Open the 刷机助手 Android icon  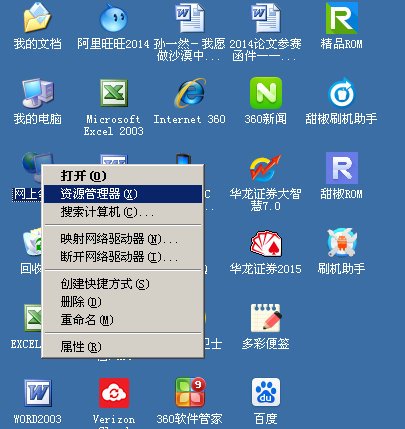[342, 243]
